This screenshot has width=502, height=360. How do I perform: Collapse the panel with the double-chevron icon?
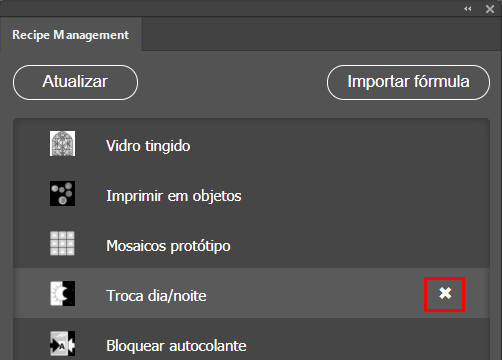(468, 9)
